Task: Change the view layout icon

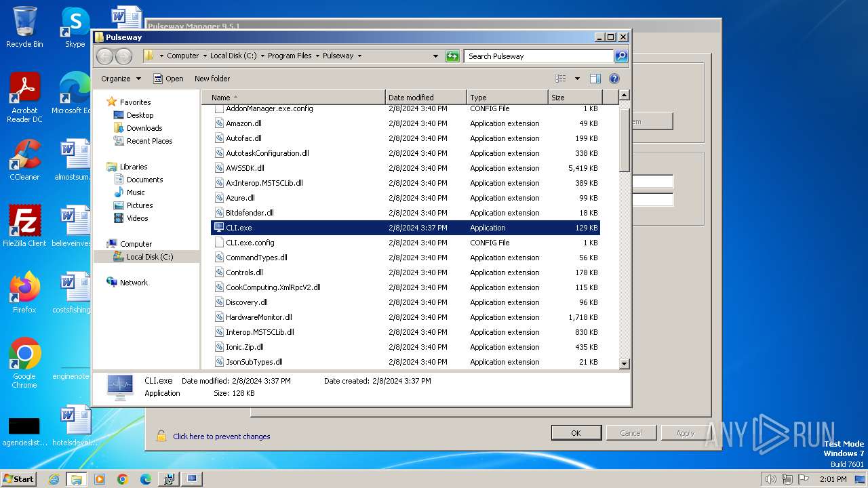Action: [560, 79]
